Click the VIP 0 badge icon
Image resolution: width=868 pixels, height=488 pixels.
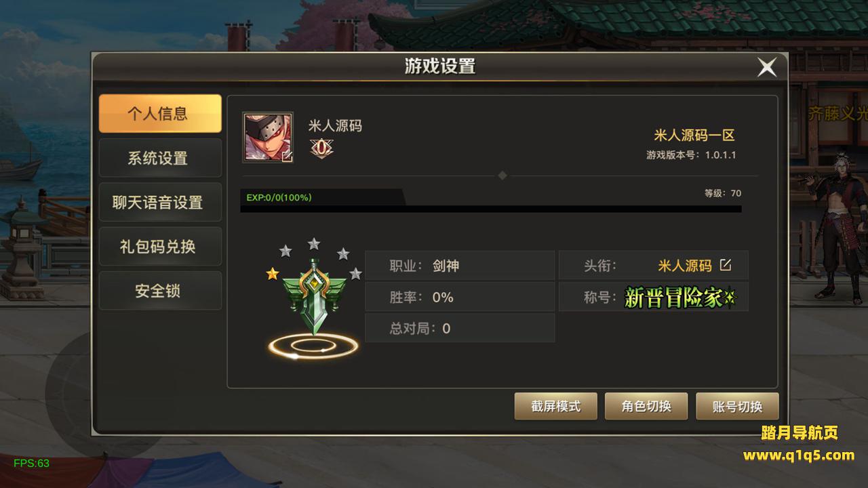click(x=322, y=147)
